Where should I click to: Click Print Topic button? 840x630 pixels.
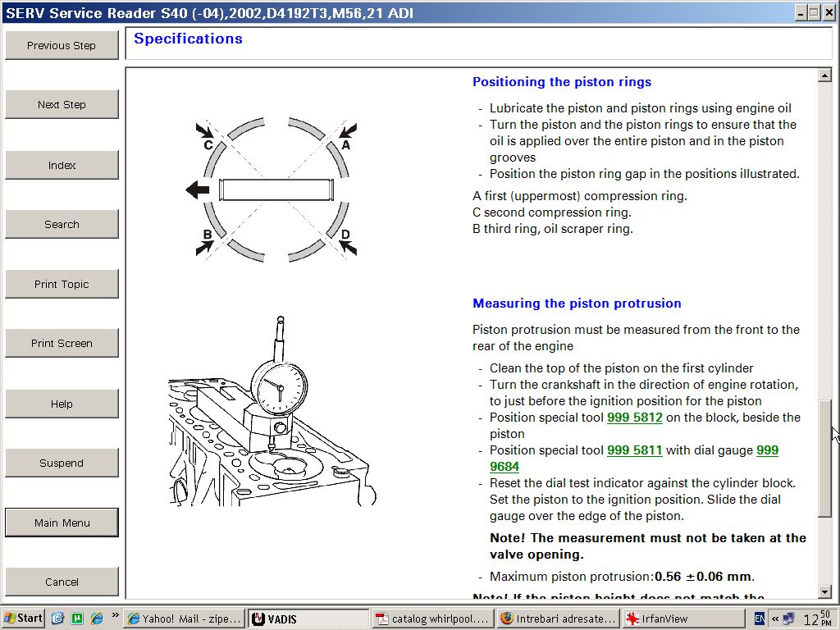pyautogui.click(x=62, y=284)
